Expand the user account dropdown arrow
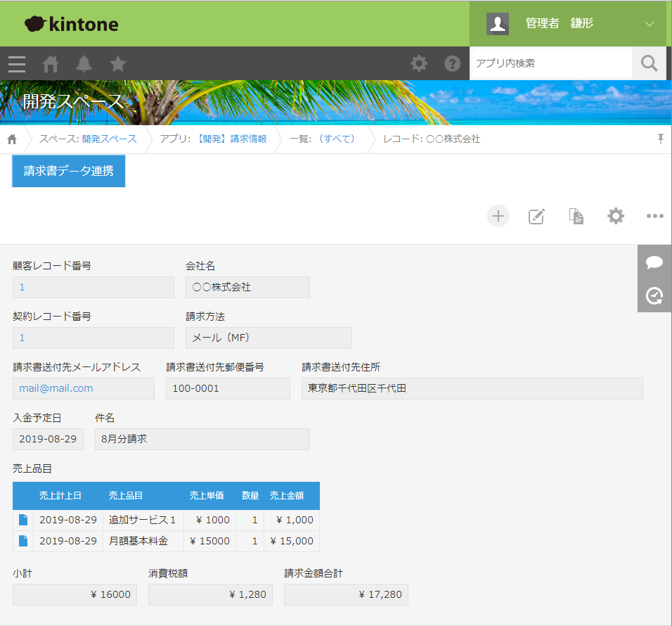This screenshot has width=672, height=626. pyautogui.click(x=650, y=24)
